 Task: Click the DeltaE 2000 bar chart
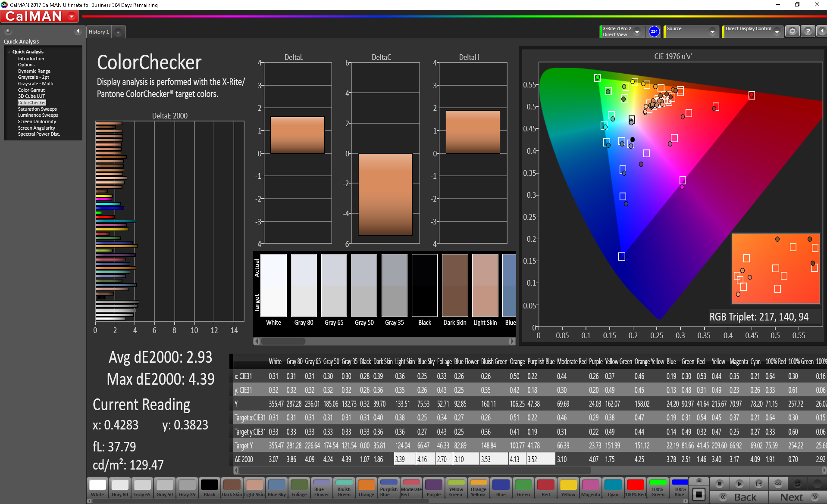tap(169, 221)
